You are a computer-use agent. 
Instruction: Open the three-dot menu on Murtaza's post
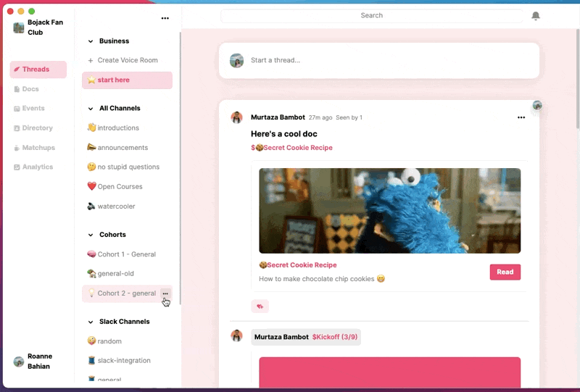point(521,117)
